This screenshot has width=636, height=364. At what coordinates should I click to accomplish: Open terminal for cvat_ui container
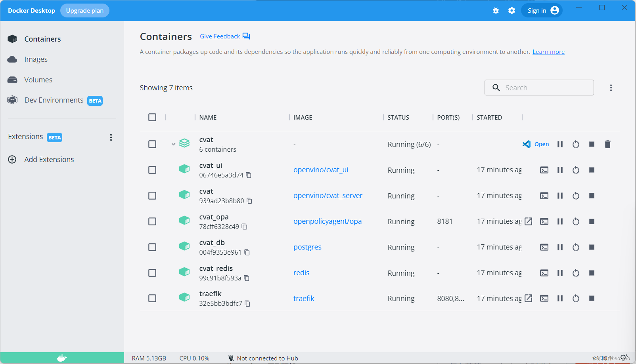tap(544, 170)
